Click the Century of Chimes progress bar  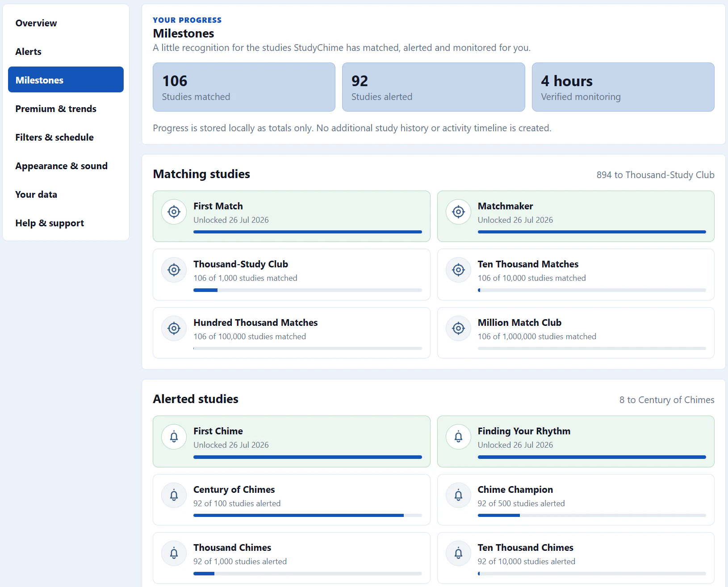(308, 515)
